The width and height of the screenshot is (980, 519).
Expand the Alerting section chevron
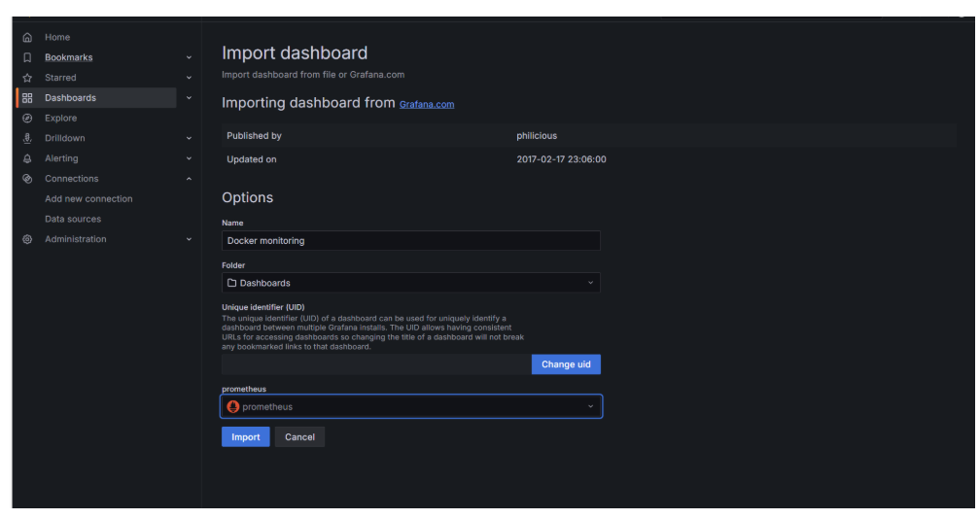[x=189, y=158]
